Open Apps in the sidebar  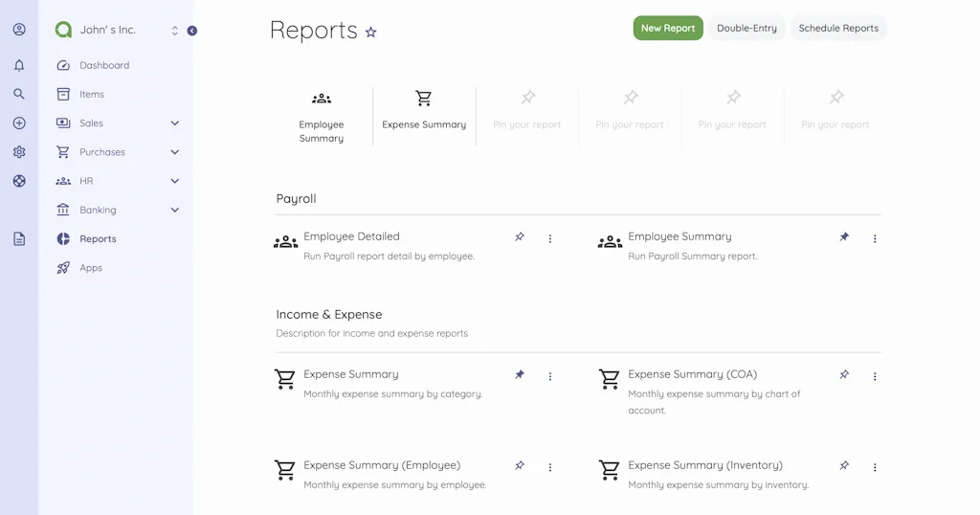pyautogui.click(x=91, y=268)
